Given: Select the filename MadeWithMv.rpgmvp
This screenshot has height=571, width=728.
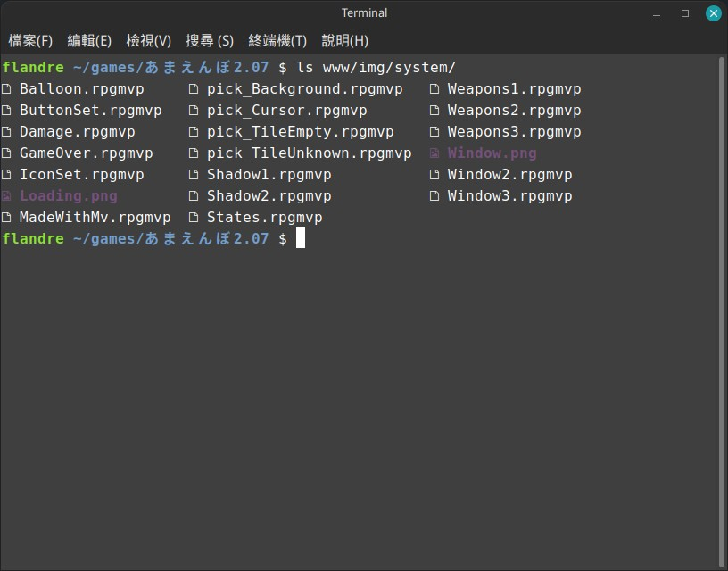Looking at the screenshot, I should pos(95,217).
